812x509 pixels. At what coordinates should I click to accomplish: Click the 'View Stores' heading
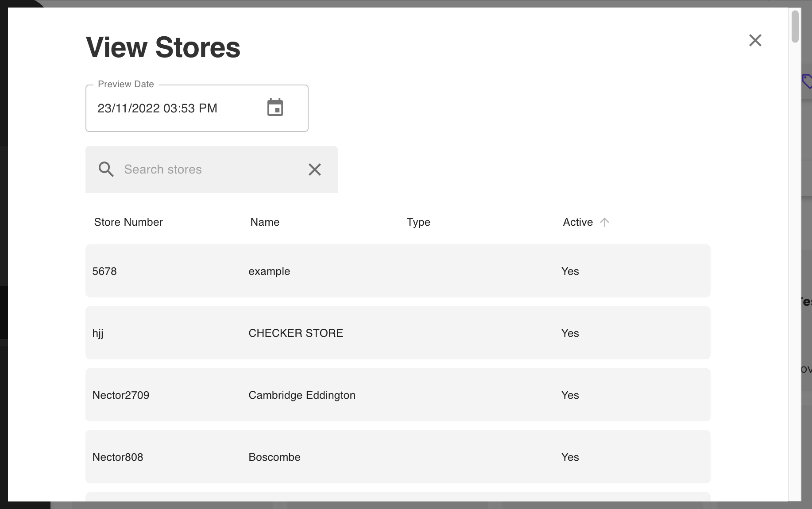[x=163, y=47]
